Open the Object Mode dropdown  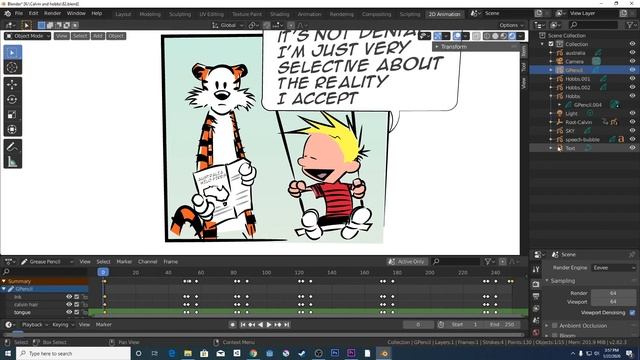[28, 36]
